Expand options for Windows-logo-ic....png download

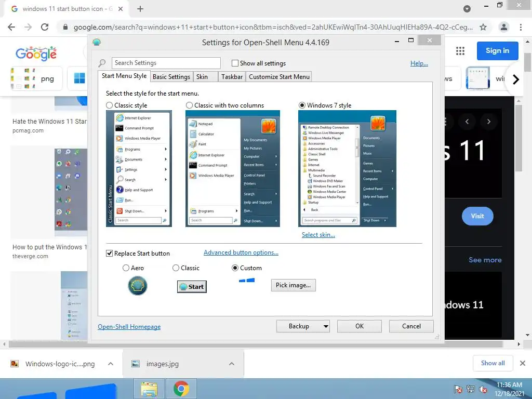(x=111, y=364)
